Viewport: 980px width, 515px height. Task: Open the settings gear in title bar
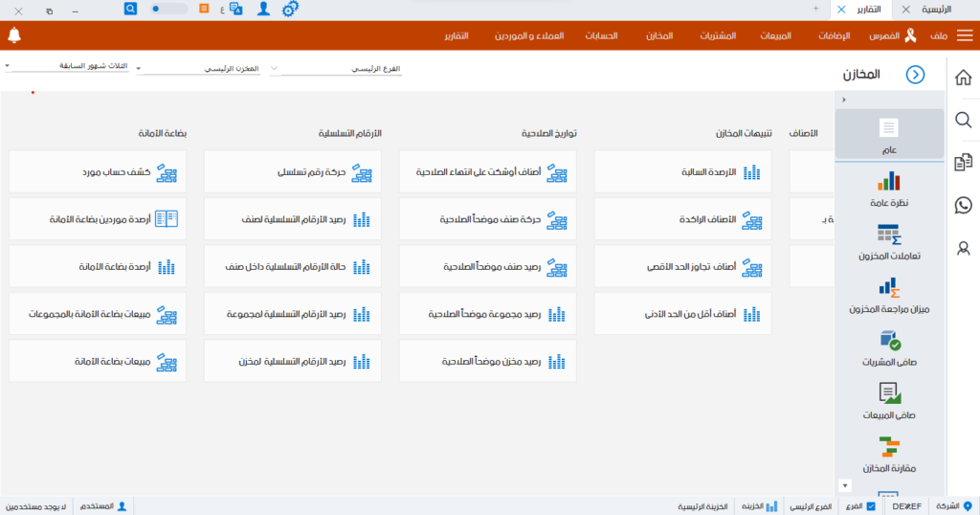pos(290,10)
